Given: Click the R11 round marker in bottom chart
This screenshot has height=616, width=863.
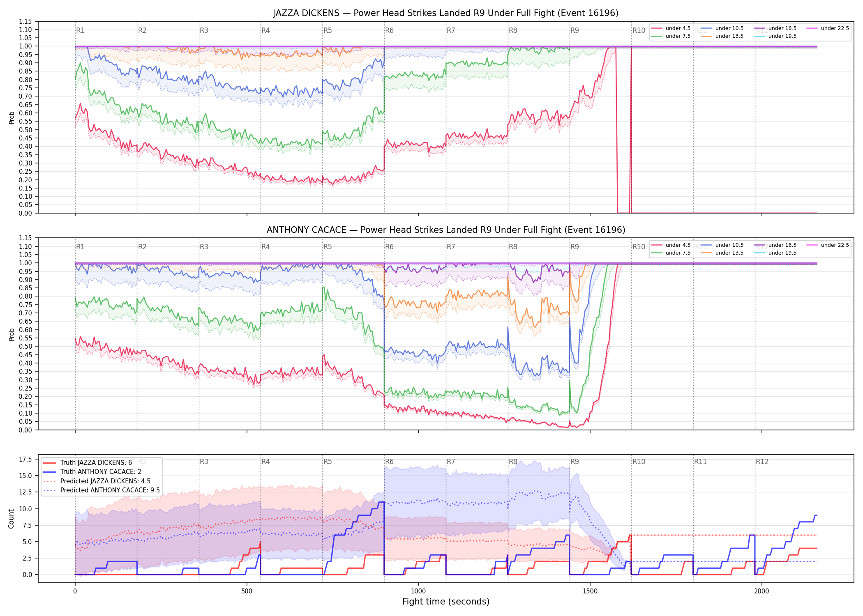Looking at the screenshot, I should tap(701, 462).
